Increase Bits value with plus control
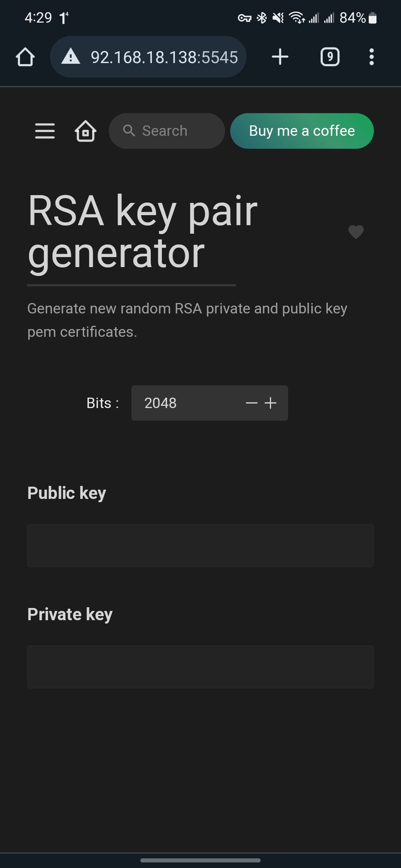Screen dimensions: 401x868 click(270, 403)
